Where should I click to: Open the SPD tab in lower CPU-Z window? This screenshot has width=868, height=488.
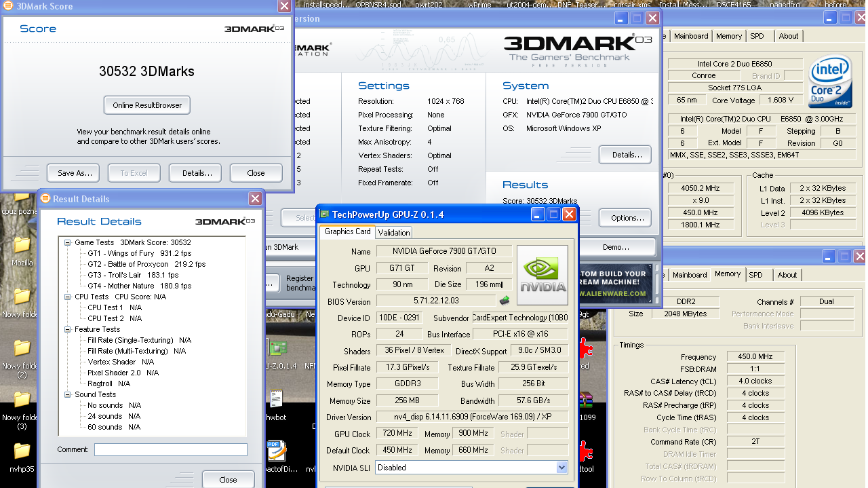tap(755, 275)
